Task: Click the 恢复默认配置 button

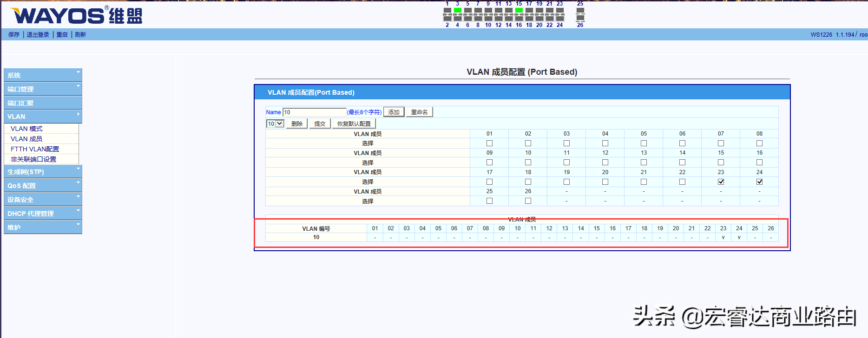Action: [354, 123]
